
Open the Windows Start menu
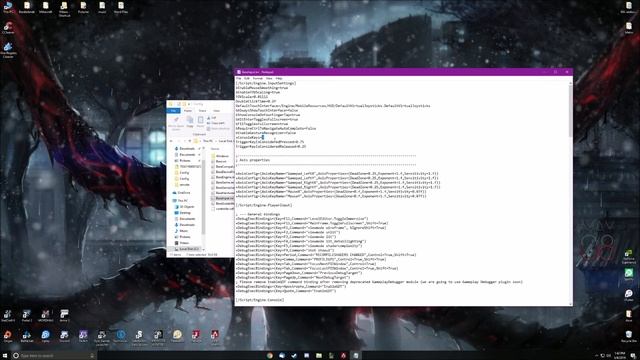tap(4, 356)
